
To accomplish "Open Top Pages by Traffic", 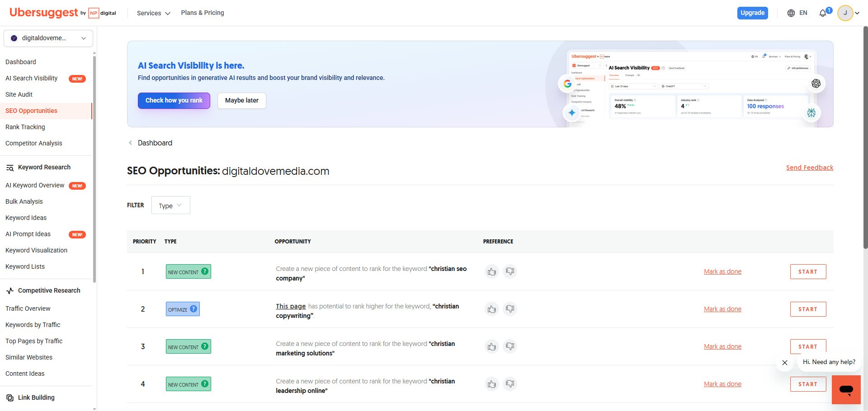I will [x=34, y=341].
